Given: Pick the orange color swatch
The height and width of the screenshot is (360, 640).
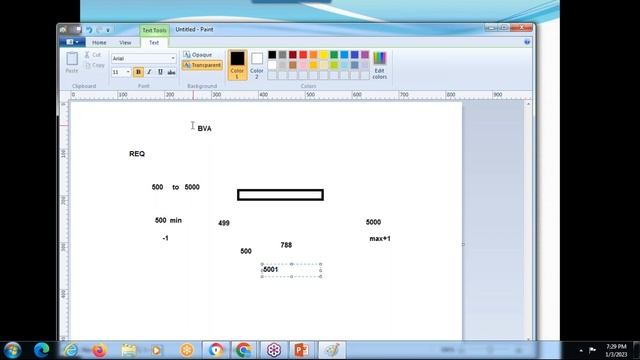Looking at the screenshot, I should 313,55.
